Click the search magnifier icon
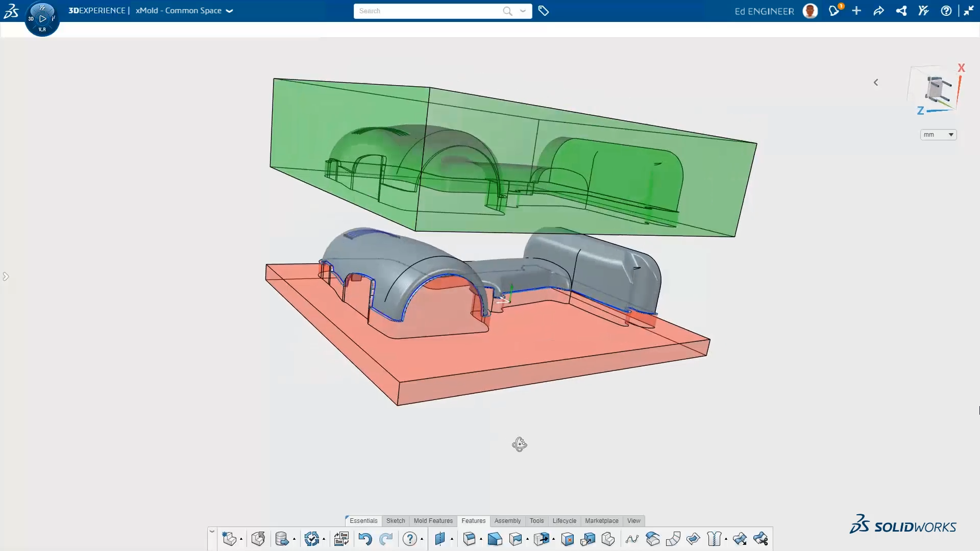This screenshot has height=551, width=980. pyautogui.click(x=507, y=11)
